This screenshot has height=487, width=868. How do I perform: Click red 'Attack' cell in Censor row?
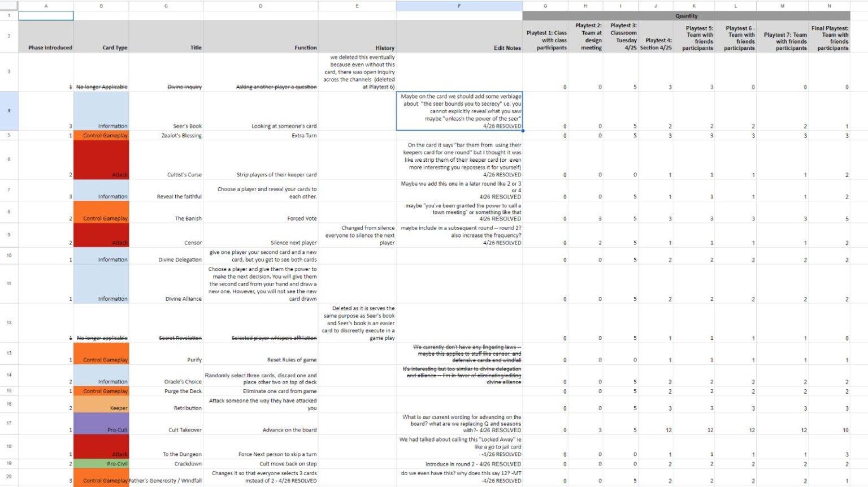click(x=101, y=235)
